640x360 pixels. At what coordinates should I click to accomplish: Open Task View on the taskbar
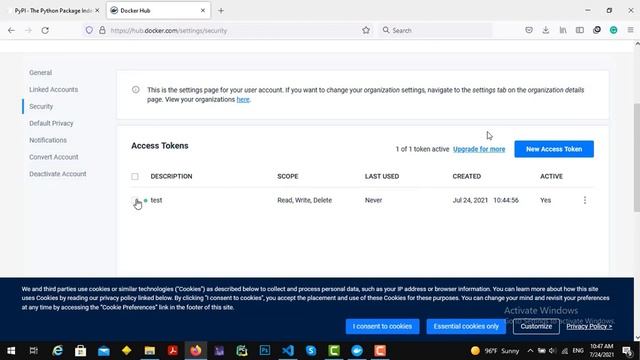(34, 351)
